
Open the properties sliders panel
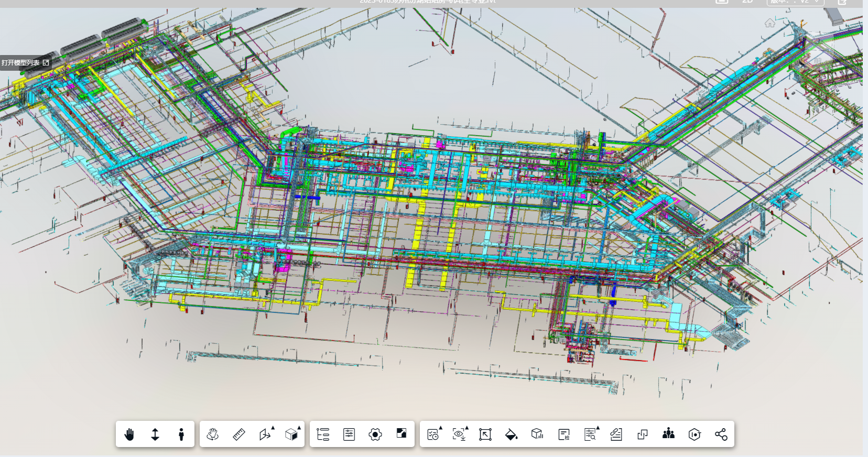click(349, 434)
